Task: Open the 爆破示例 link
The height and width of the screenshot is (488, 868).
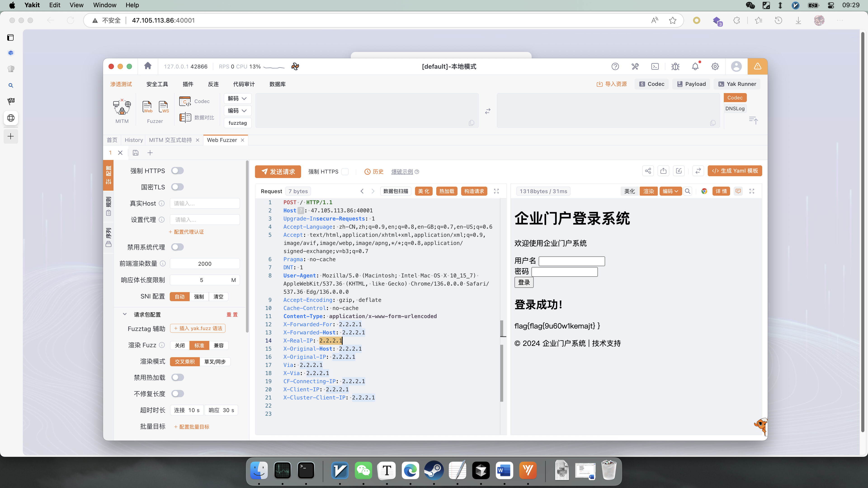Action: click(402, 172)
